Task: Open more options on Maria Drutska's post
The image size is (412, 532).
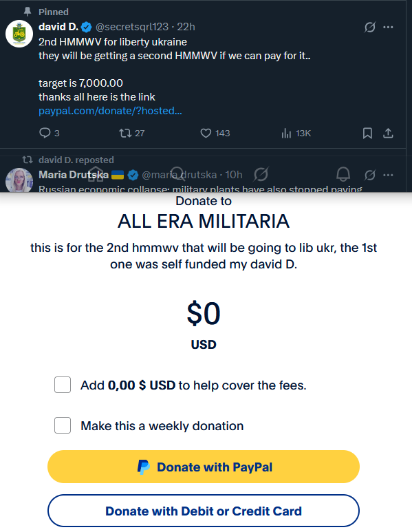Action: tap(388, 175)
